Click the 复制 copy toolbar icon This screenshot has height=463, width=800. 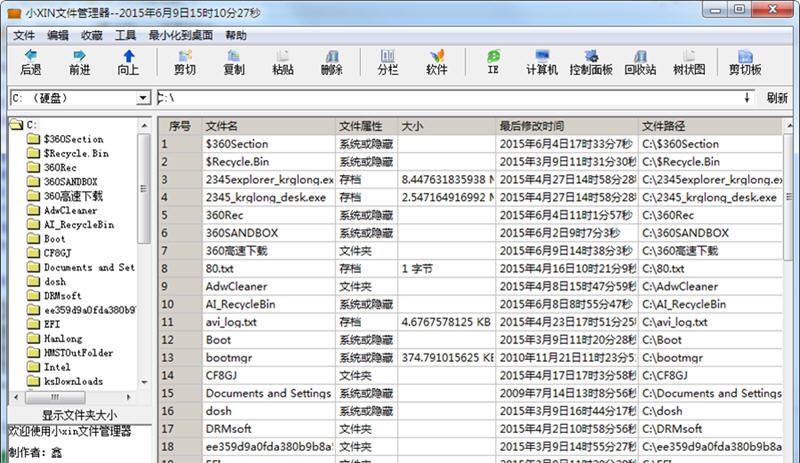[x=234, y=55]
